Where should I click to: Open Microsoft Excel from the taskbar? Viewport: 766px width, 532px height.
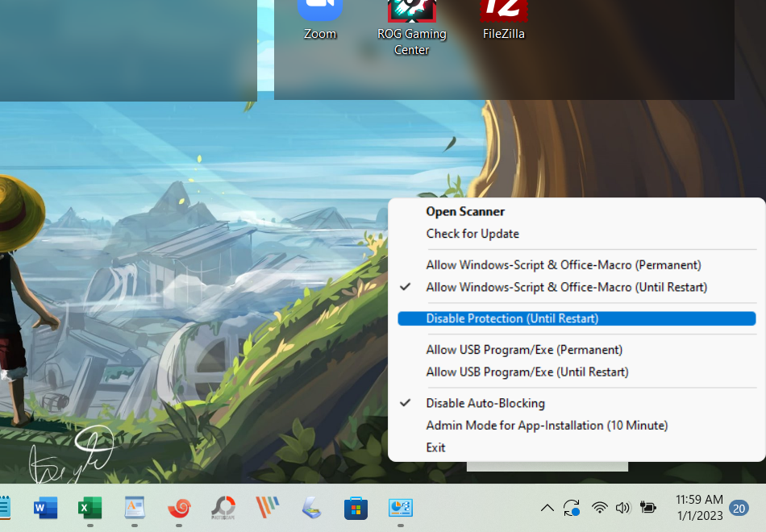90,508
